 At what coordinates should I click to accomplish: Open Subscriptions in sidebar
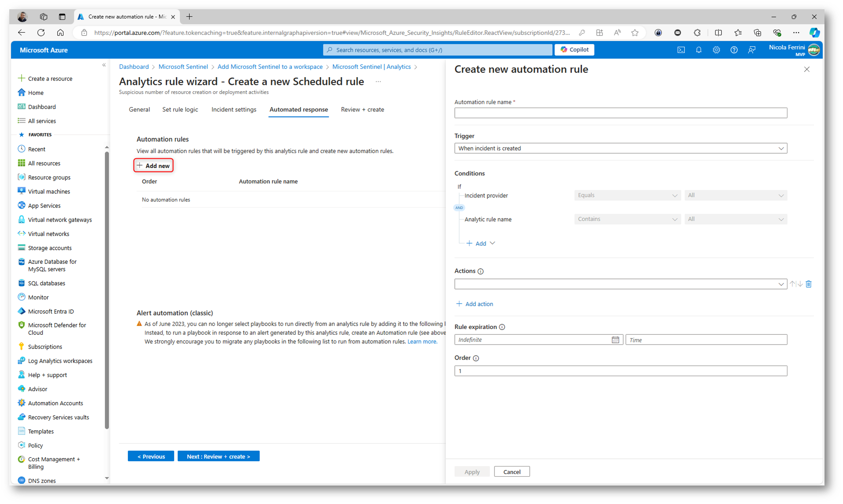[45, 346]
